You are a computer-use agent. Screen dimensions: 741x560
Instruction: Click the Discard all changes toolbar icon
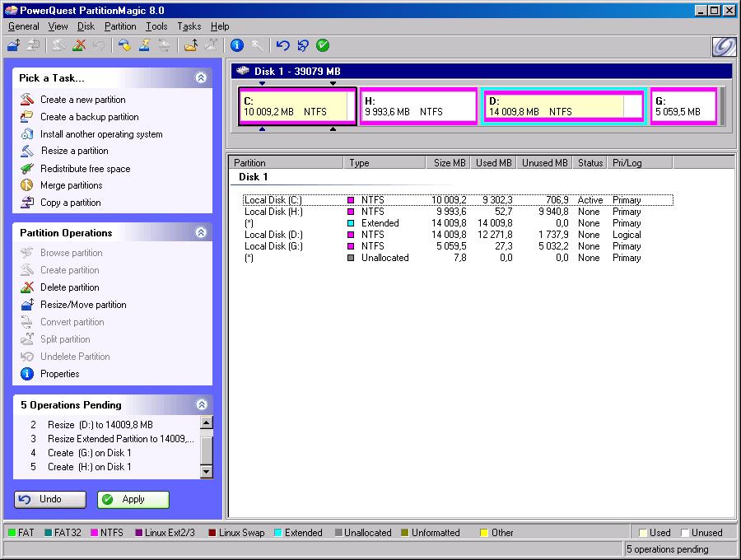302,45
